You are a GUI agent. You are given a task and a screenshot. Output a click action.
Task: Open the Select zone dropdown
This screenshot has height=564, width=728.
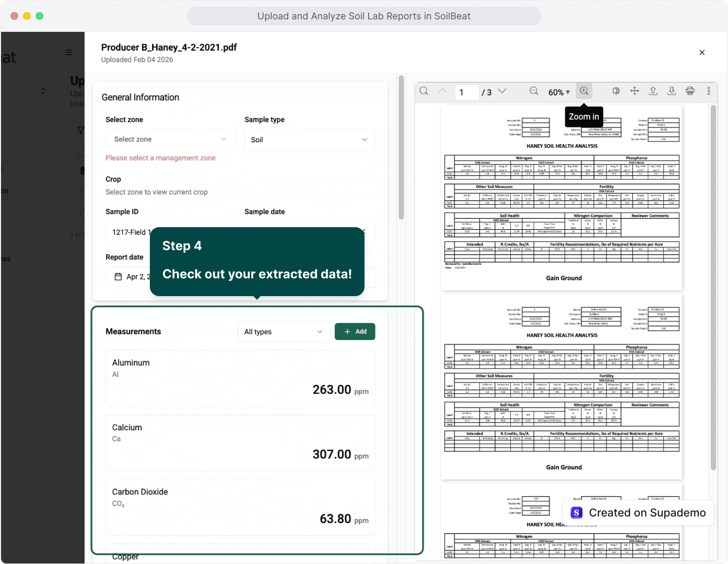pos(171,139)
